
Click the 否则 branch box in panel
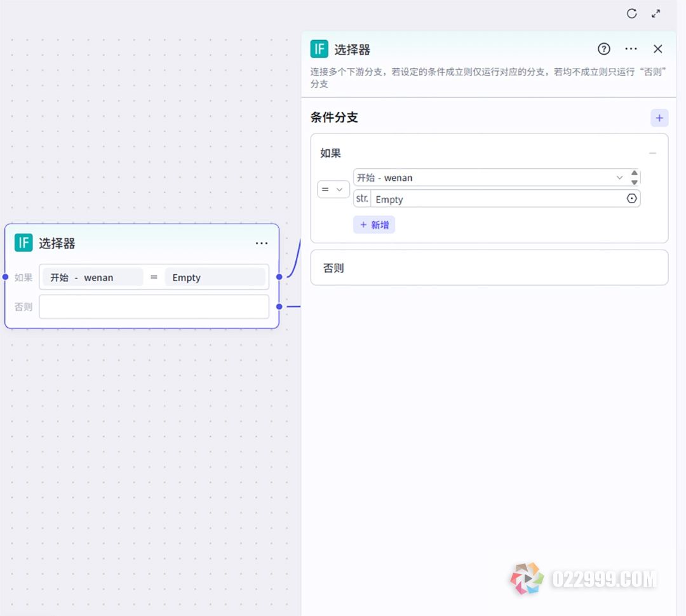click(x=489, y=268)
